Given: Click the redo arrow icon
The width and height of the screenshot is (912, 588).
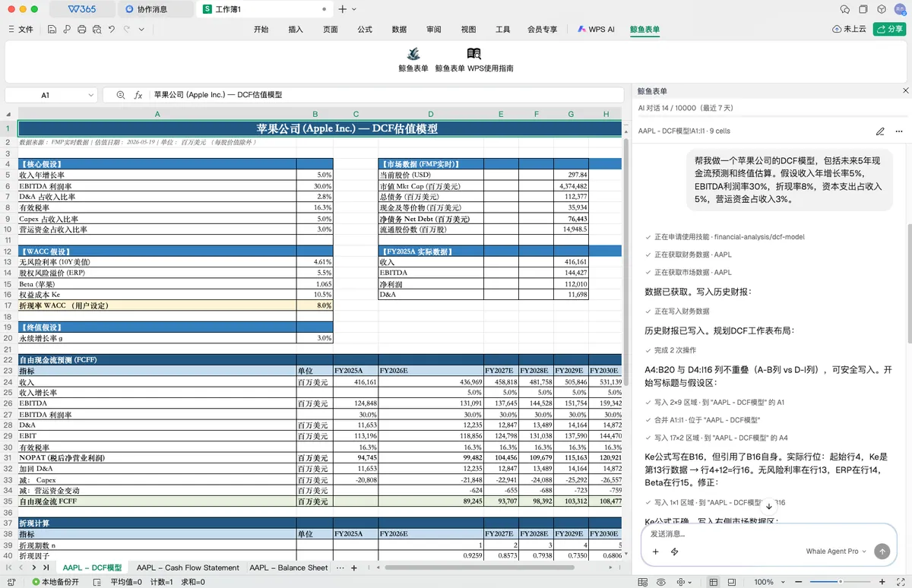Looking at the screenshot, I should pyautogui.click(x=127, y=30).
